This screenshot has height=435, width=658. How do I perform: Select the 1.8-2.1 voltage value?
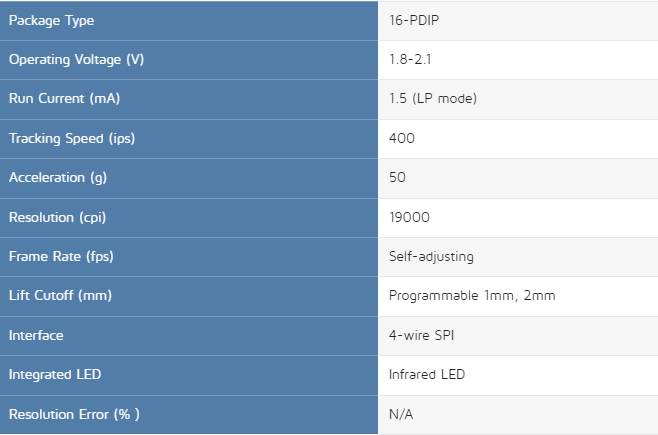click(x=410, y=60)
